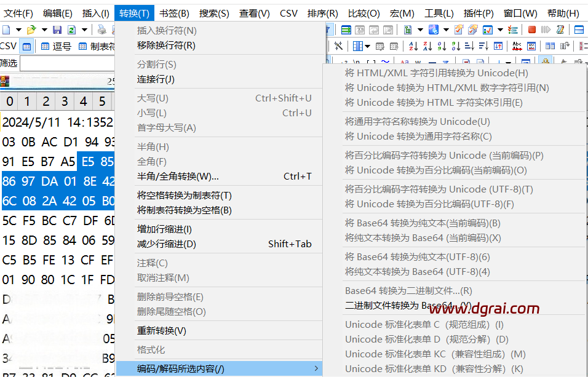Viewport: 588px width, 377px height.
Task: Toggle the CSV cell selection mode button
Action: click(x=27, y=46)
